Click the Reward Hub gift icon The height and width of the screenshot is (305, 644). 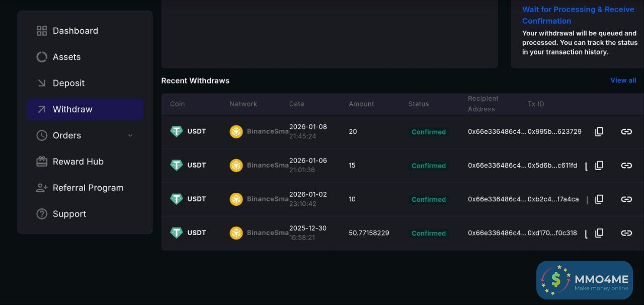coord(42,162)
